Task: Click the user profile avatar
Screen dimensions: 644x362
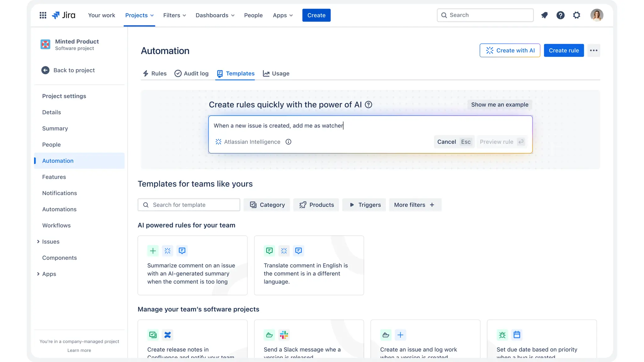Action: point(597,15)
